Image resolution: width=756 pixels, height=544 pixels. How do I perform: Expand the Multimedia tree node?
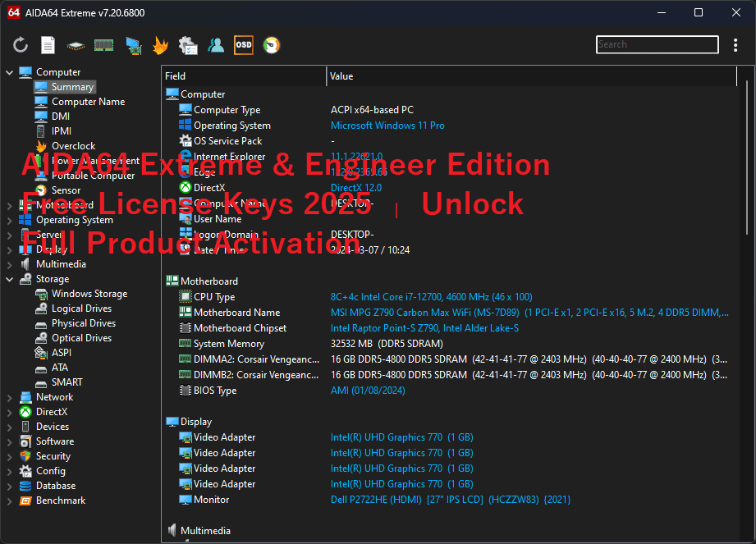[9, 264]
